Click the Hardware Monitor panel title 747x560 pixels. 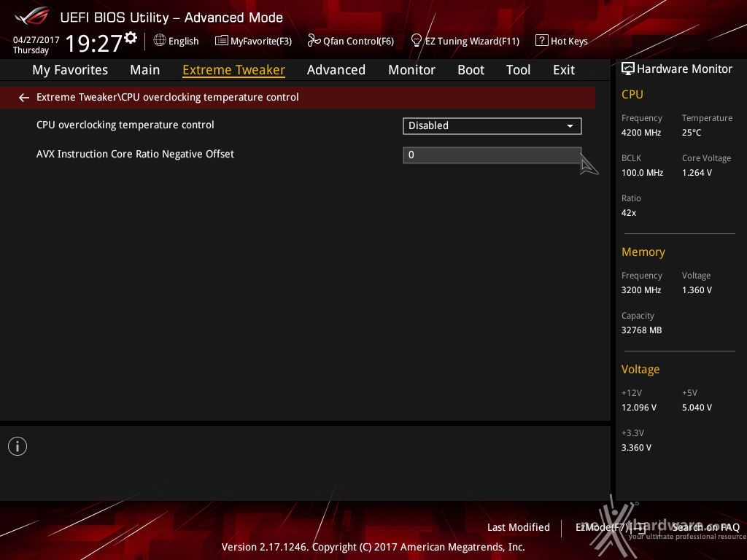684,69
